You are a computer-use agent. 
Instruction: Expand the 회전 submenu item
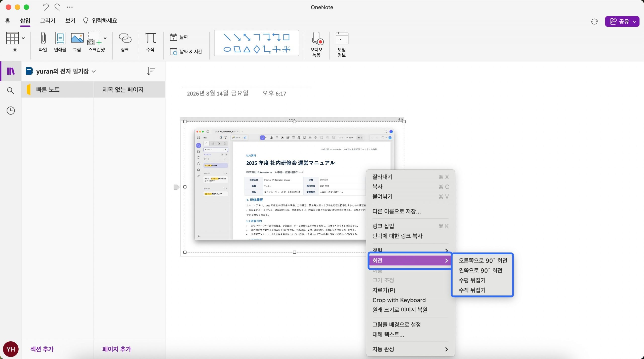410,261
